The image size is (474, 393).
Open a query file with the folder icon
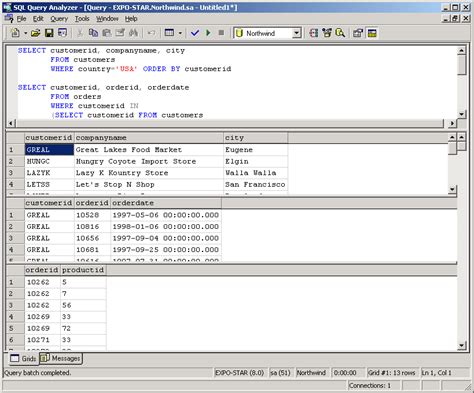click(x=35, y=33)
